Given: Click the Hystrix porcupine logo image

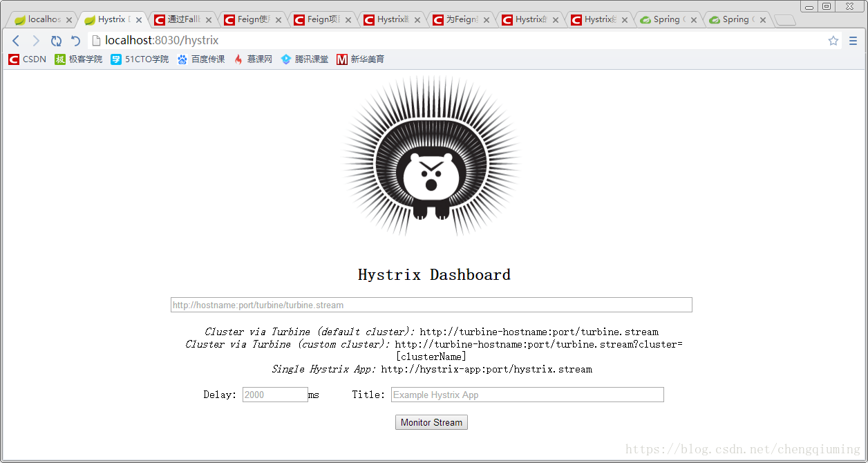Looking at the screenshot, I should (431, 156).
